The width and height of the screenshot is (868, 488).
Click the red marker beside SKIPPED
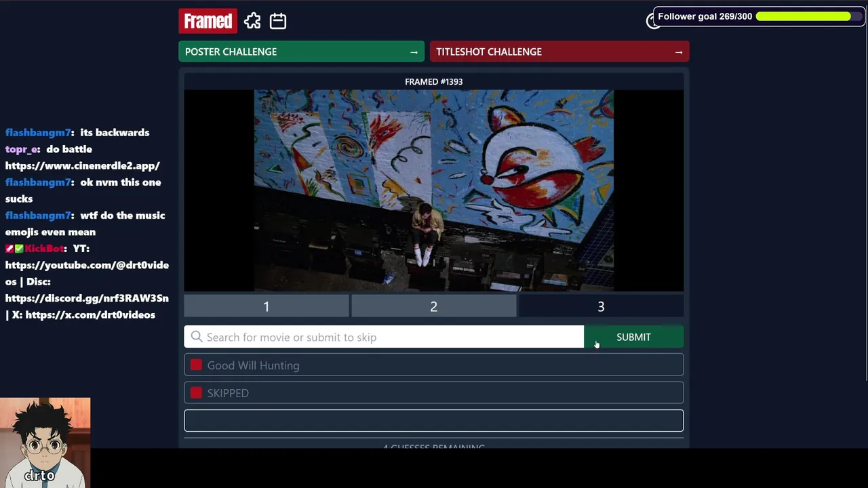(x=196, y=392)
